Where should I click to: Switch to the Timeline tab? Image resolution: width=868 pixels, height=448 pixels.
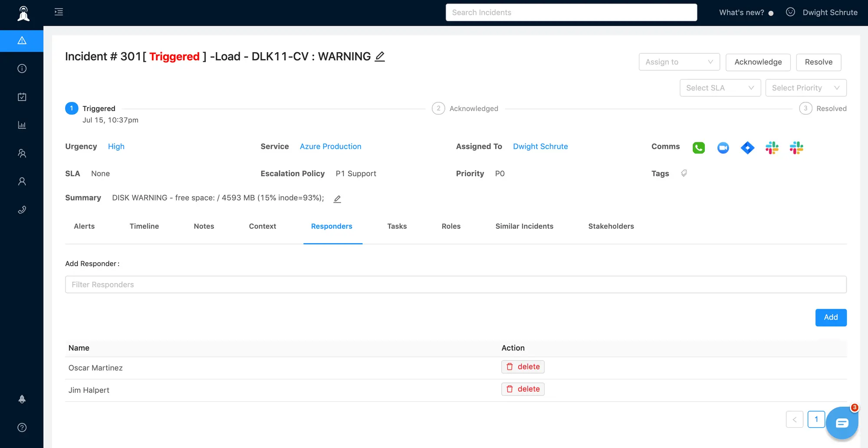144,226
